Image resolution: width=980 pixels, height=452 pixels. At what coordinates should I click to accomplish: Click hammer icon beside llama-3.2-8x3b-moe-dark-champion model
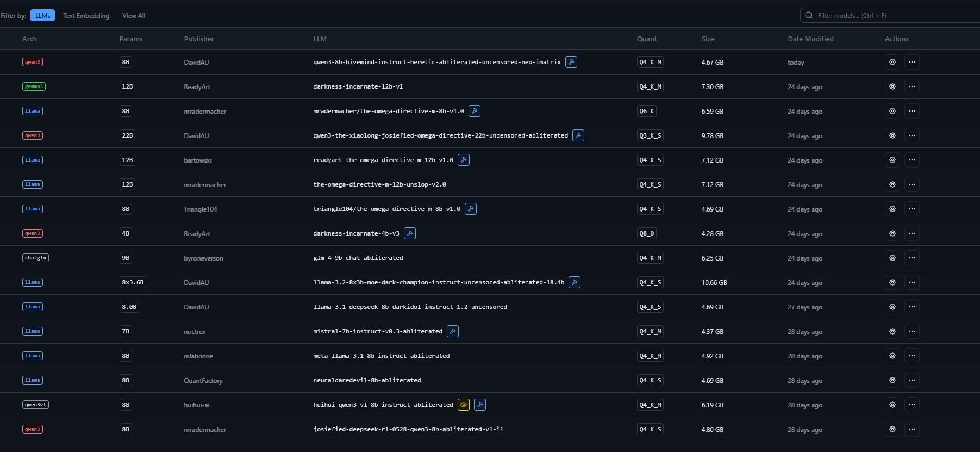tap(575, 282)
